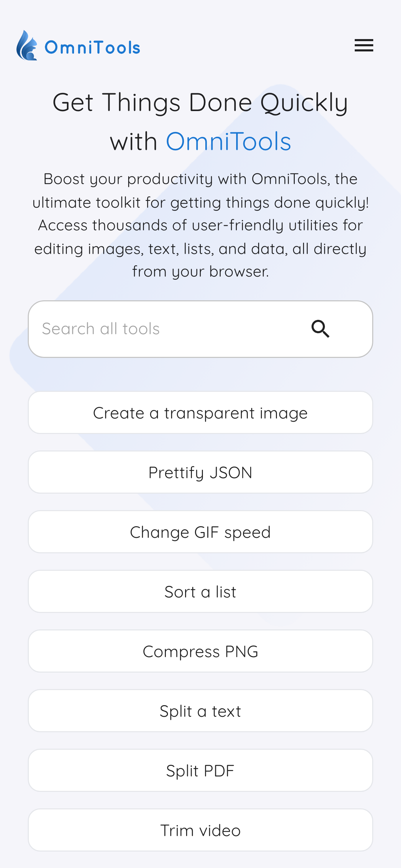Viewport: 401px width, 868px height.
Task: Open the Prettify JSON tool
Action: coord(200,472)
